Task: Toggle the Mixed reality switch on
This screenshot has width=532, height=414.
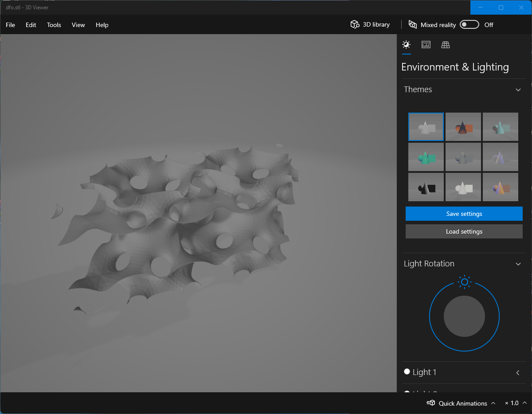Action: (469, 25)
